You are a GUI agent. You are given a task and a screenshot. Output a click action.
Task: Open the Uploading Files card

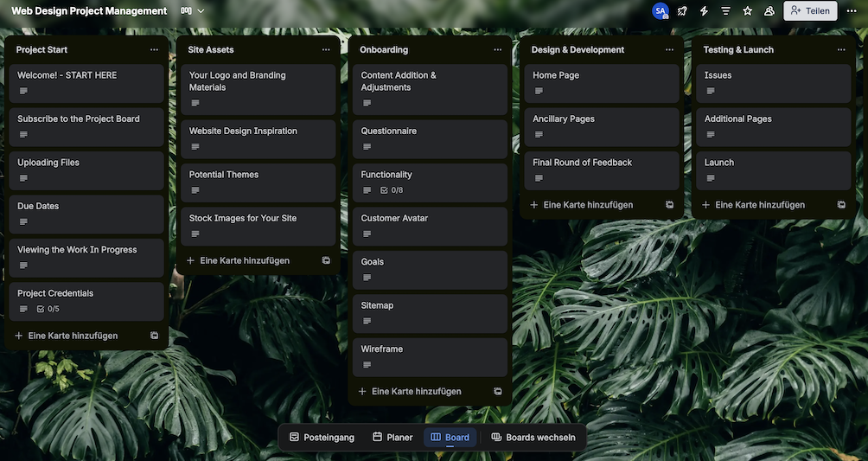coord(86,170)
